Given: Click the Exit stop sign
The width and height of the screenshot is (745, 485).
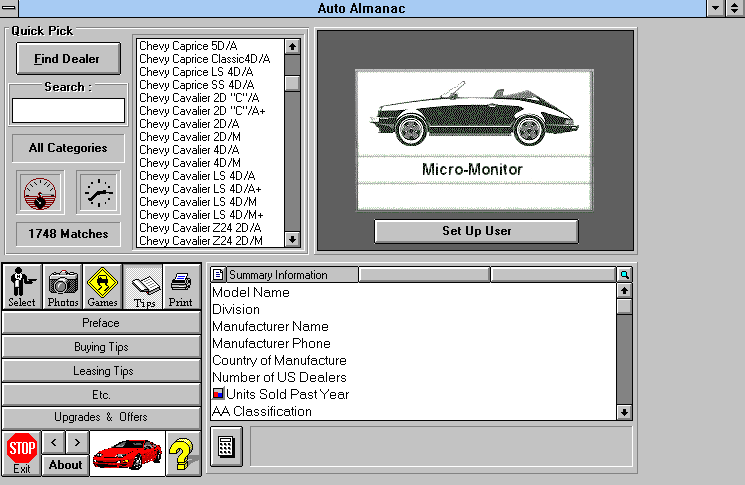Looking at the screenshot, I should pos(22,454).
